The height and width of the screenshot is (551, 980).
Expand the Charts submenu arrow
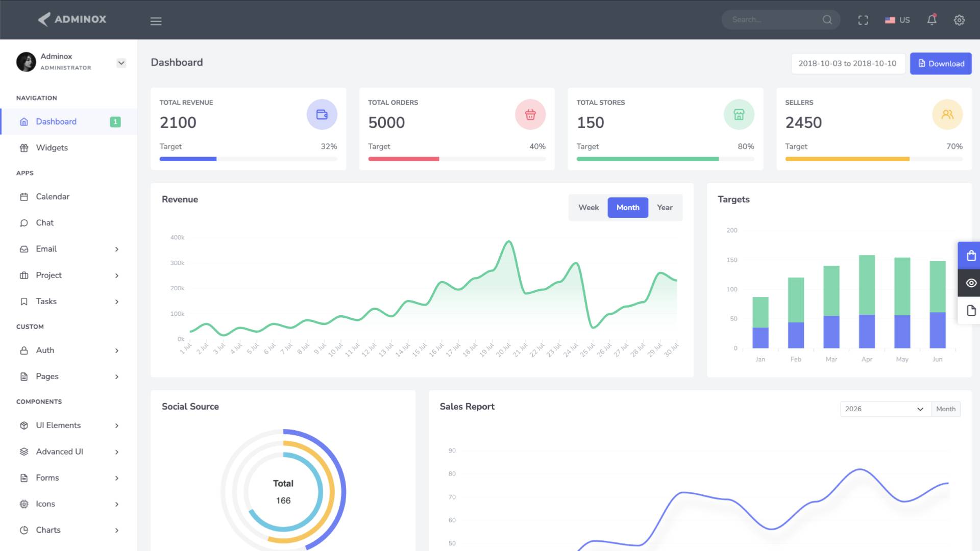point(117,531)
